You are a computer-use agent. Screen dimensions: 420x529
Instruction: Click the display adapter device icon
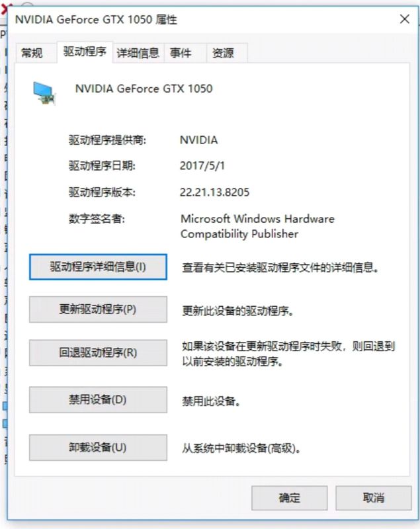(45, 93)
